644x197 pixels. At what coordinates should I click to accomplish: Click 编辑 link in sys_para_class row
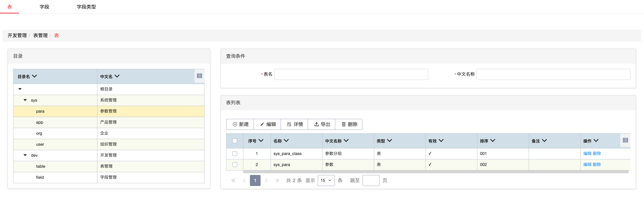pyautogui.click(x=587, y=153)
